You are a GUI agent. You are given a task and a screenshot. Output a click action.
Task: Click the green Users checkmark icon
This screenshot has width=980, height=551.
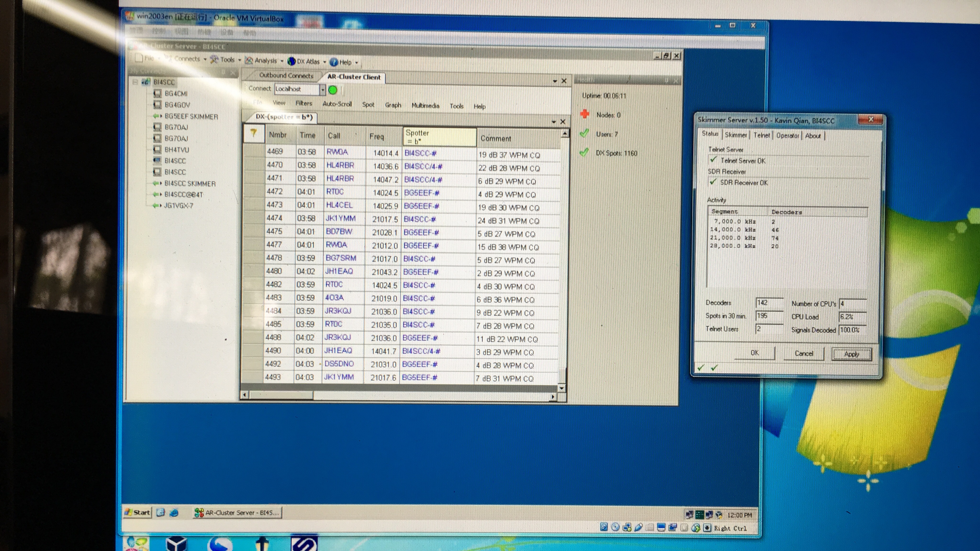coord(584,133)
